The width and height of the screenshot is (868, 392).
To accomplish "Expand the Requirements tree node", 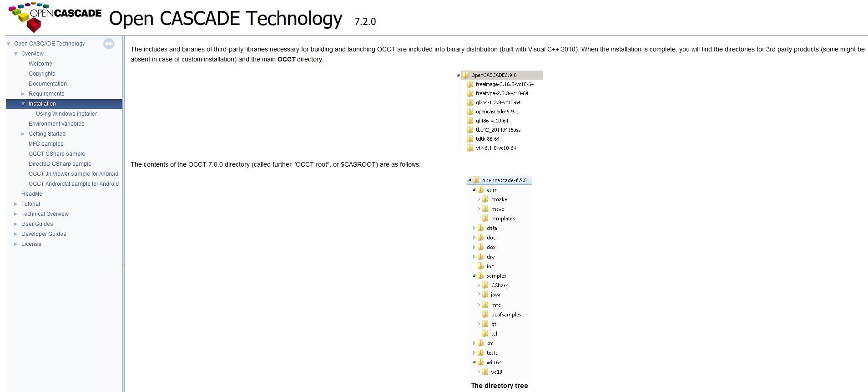I will pyautogui.click(x=23, y=94).
